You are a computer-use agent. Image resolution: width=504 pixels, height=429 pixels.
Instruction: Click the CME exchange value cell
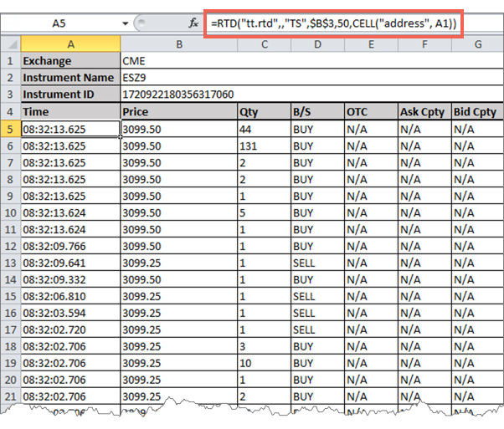point(178,61)
